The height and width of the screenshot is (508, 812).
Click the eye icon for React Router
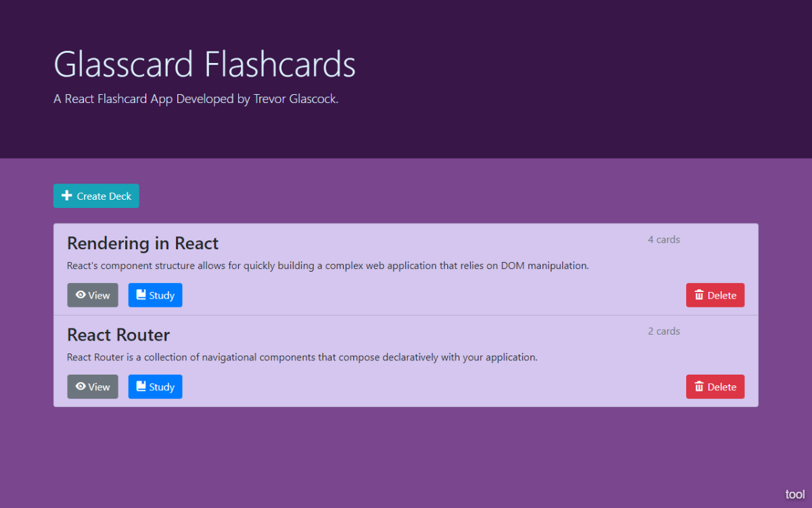(81, 387)
